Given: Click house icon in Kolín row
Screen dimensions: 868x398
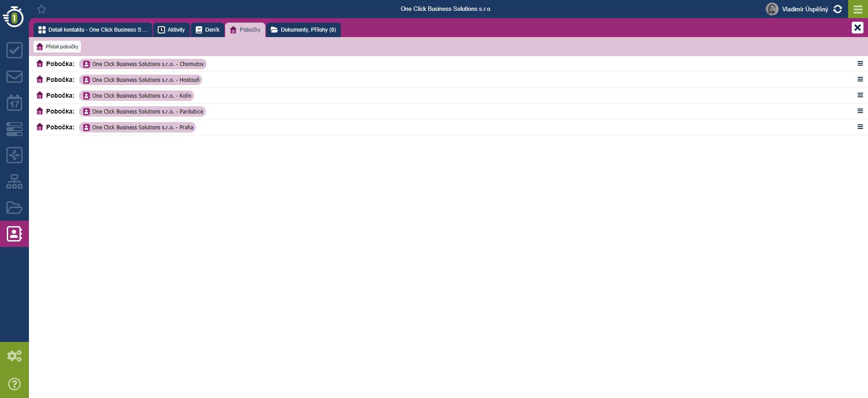Looking at the screenshot, I should [40, 95].
